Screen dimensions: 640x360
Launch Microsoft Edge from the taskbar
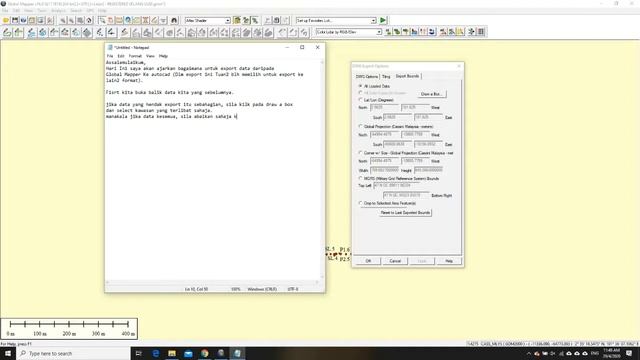pyautogui.click(x=156, y=353)
